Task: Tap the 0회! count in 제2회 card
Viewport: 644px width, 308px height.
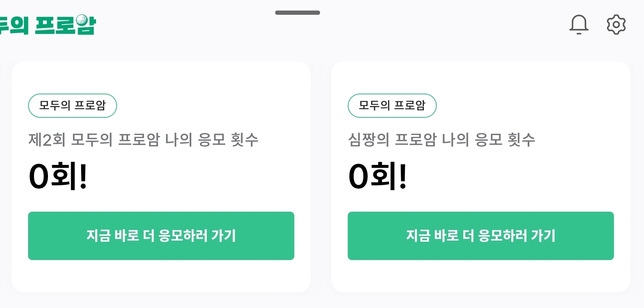Action: pyautogui.click(x=58, y=176)
